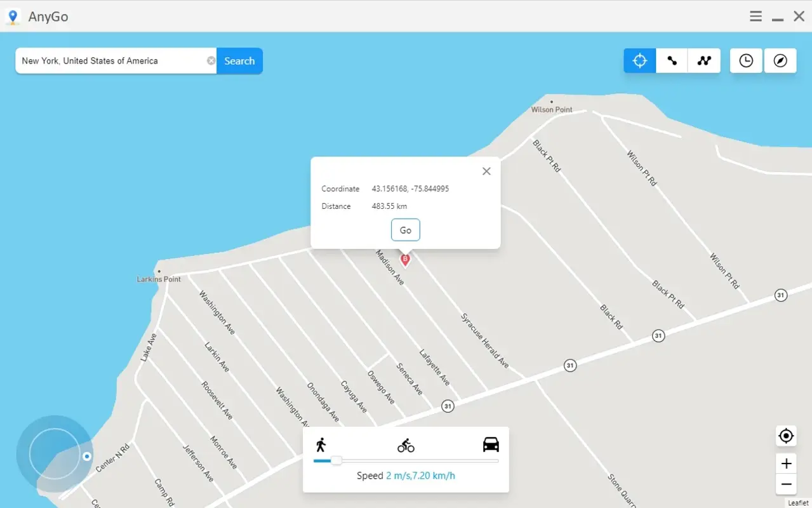Zoom out on the map
Viewport: 812px width, 508px height.
tap(785, 485)
